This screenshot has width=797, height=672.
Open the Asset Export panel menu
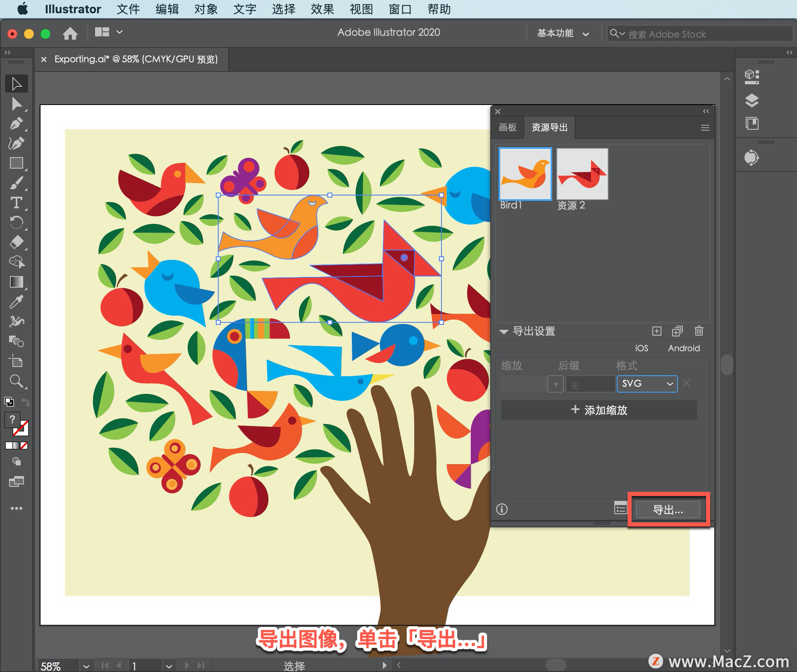pyautogui.click(x=705, y=128)
